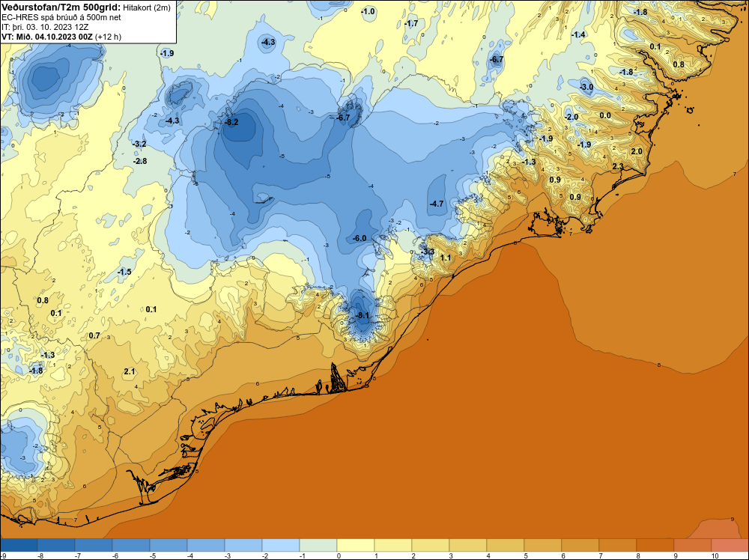Click legend swatch between 2 and 3
Screen dimensions: 749x560
pyautogui.click(x=431, y=545)
